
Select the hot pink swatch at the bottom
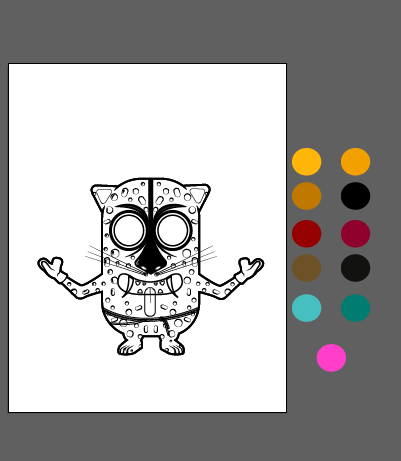click(331, 358)
